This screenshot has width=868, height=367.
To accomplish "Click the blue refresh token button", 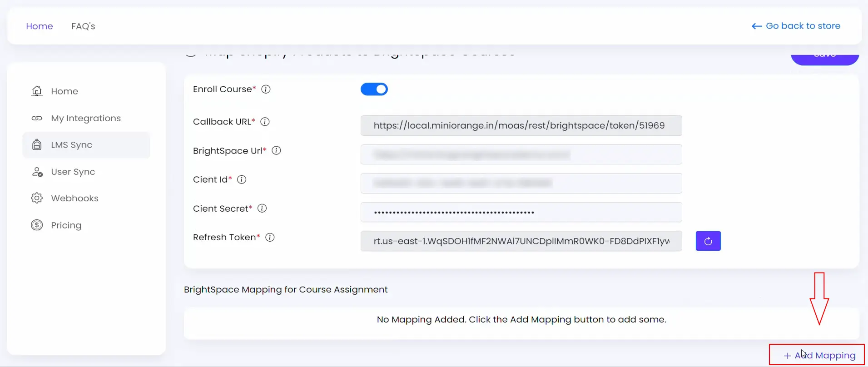I will [708, 241].
